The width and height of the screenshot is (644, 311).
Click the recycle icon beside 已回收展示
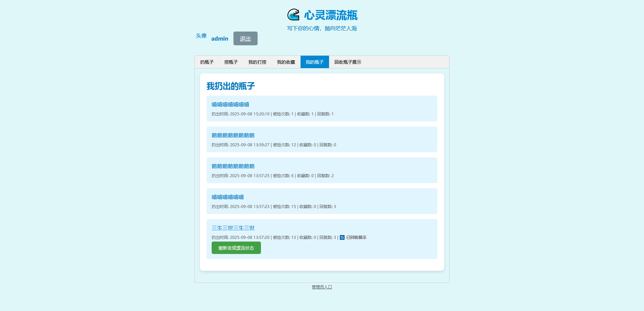342,238
